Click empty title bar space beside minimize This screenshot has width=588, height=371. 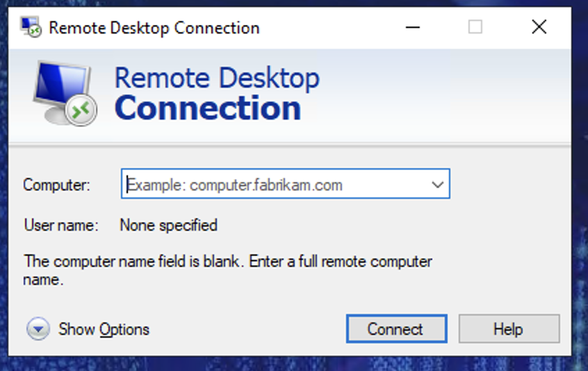[334, 28]
